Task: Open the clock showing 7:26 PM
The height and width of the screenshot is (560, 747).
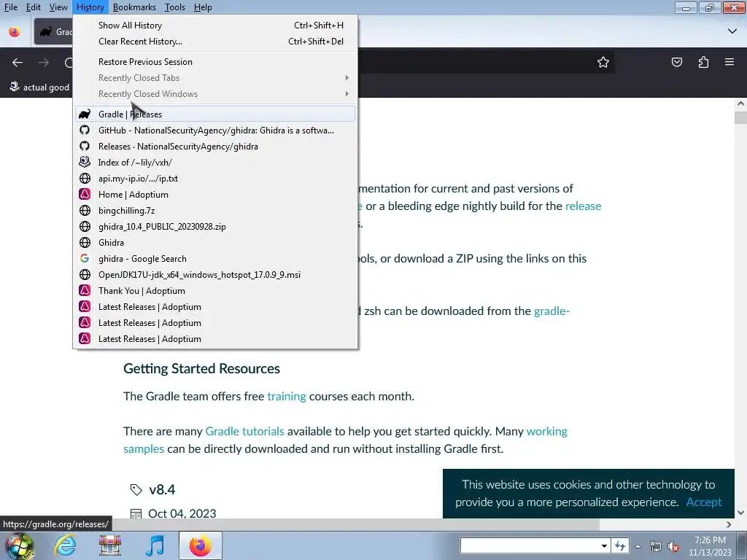Action: [710, 546]
